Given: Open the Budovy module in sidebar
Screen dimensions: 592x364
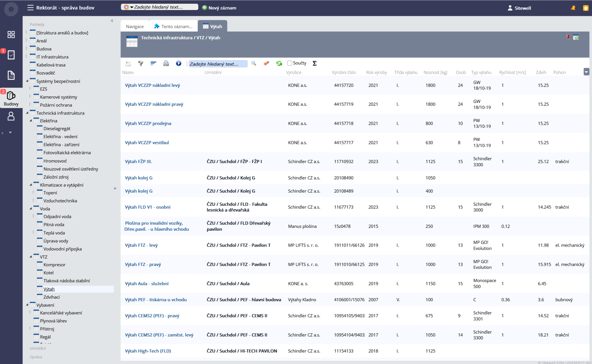Looking at the screenshot, I should point(11,98).
